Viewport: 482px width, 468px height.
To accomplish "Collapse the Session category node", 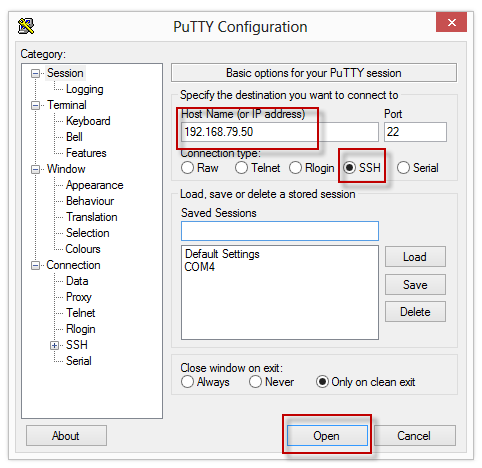I will tap(35, 73).
